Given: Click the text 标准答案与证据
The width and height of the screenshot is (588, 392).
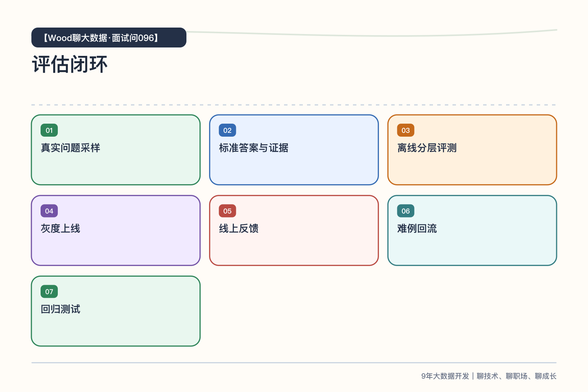Looking at the screenshot, I should tap(253, 148).
